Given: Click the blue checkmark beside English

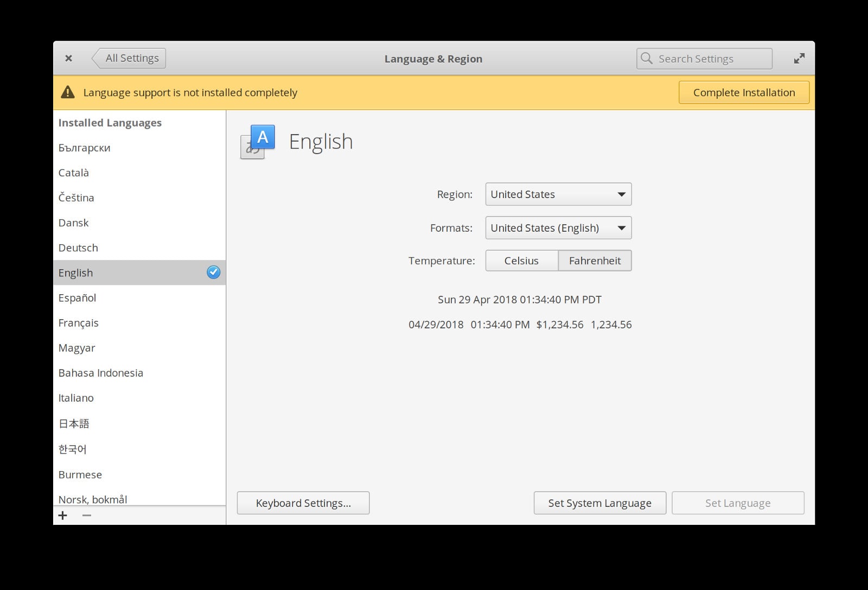Looking at the screenshot, I should pos(213,272).
